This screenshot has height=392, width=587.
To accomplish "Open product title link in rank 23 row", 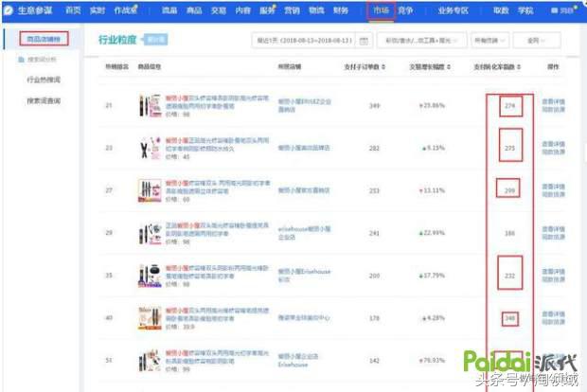I will (x=217, y=144).
